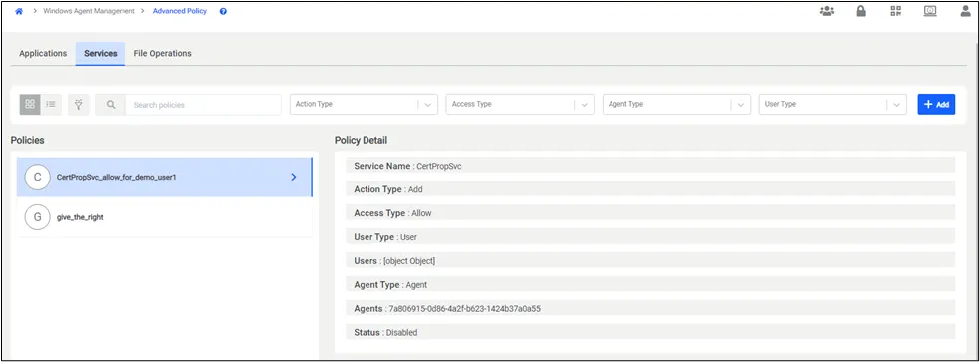Open the Action Type dropdown
This screenshot has height=362, width=980.
point(364,104)
